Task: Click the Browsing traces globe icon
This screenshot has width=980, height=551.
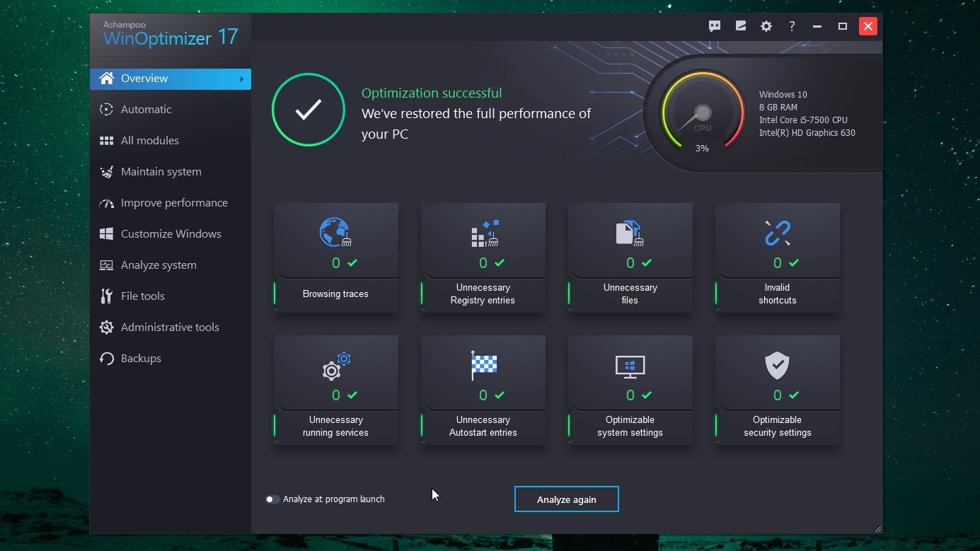Action: [335, 232]
